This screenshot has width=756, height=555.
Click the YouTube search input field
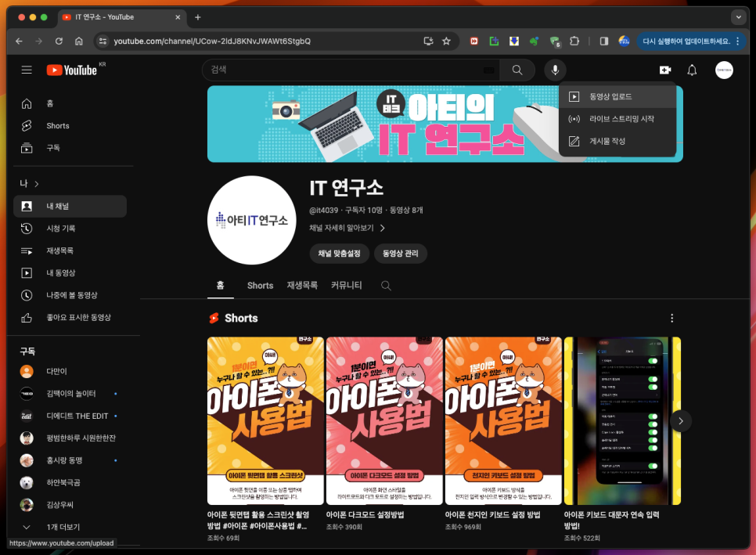tap(351, 70)
